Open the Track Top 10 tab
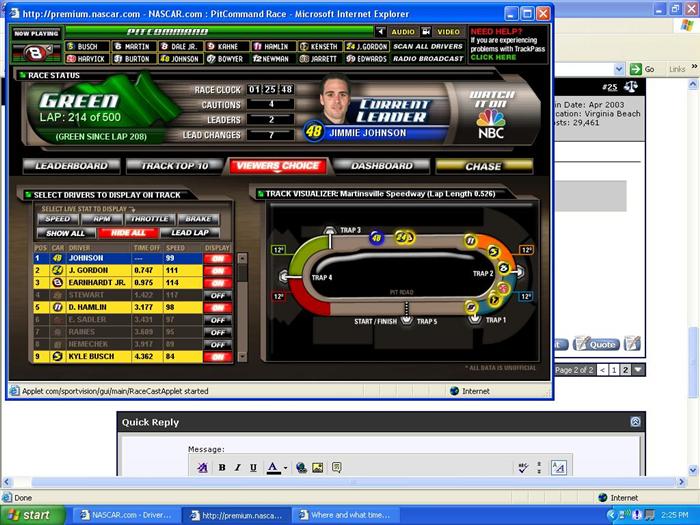Viewport: 700px width, 525px height. pos(175,166)
